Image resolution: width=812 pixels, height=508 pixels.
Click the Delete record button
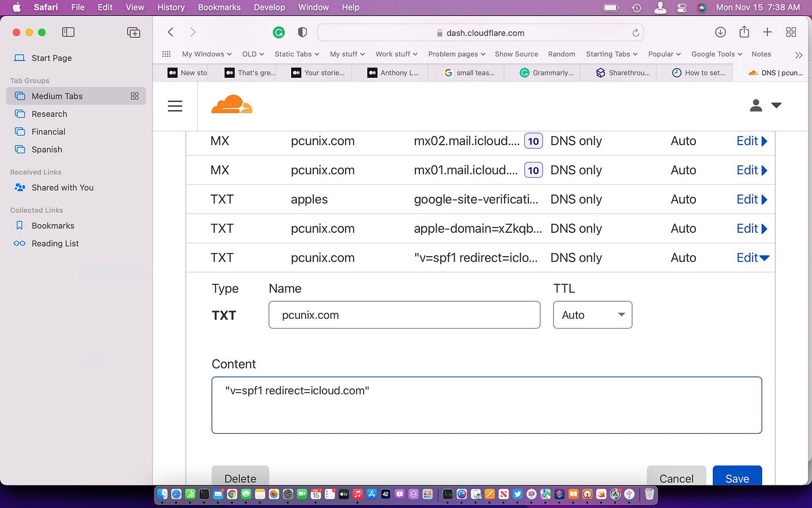(x=240, y=476)
